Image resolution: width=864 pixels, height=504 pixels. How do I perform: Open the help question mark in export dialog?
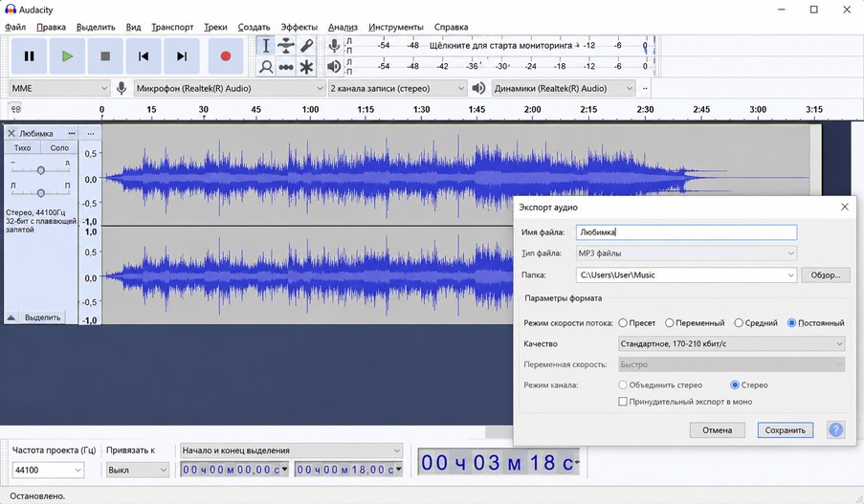pos(835,429)
